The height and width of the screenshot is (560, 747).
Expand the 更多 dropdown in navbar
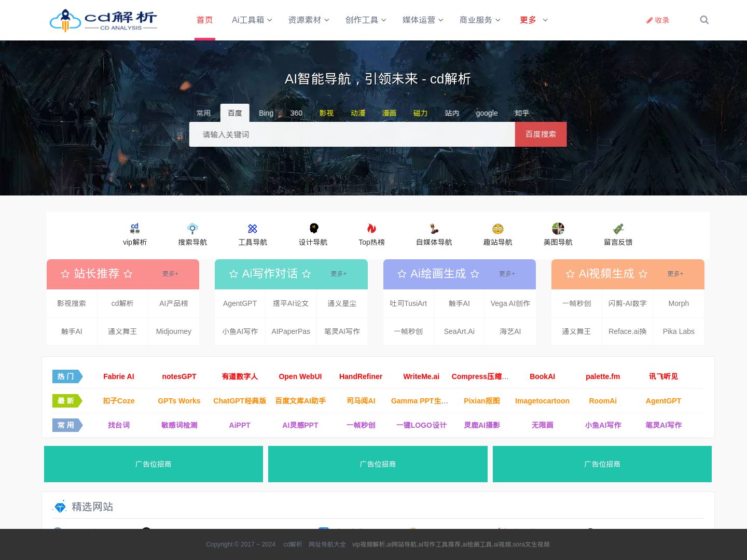534,20
